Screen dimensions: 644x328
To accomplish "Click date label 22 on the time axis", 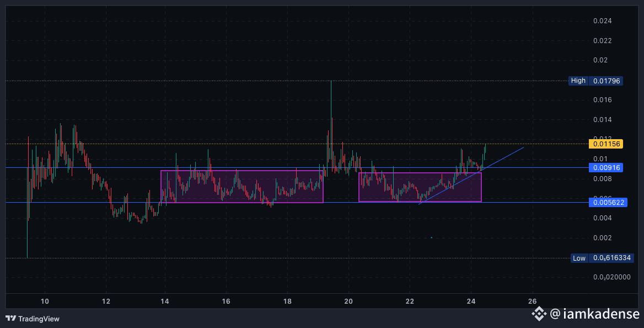I will [410, 301].
